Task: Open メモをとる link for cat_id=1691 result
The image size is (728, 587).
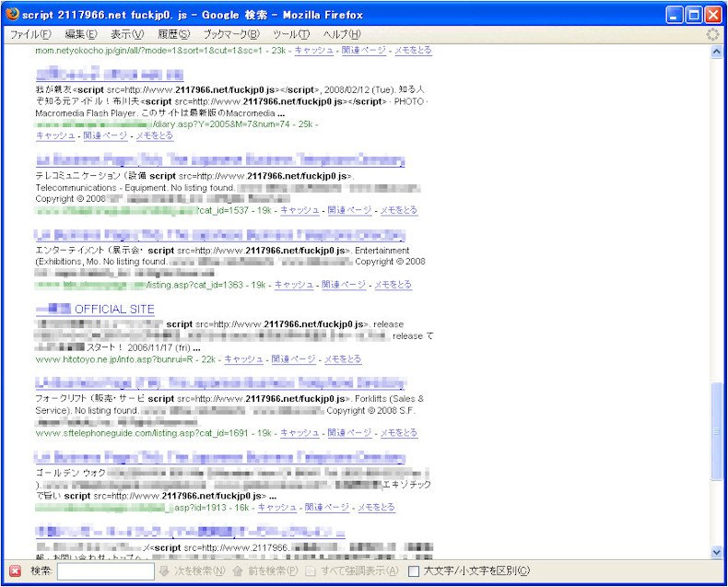Action: [x=399, y=433]
